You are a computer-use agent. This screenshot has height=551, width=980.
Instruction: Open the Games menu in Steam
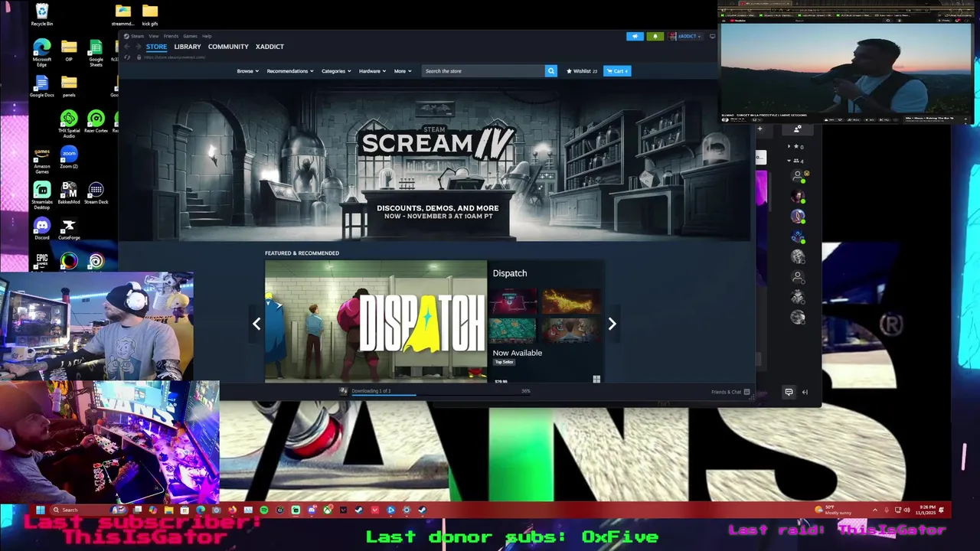coord(189,36)
